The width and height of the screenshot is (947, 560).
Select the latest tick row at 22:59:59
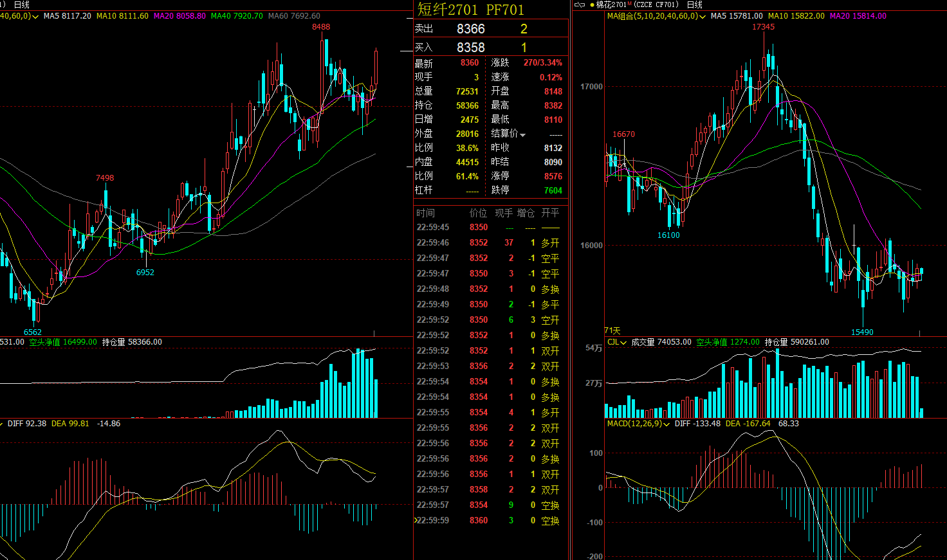(x=490, y=521)
